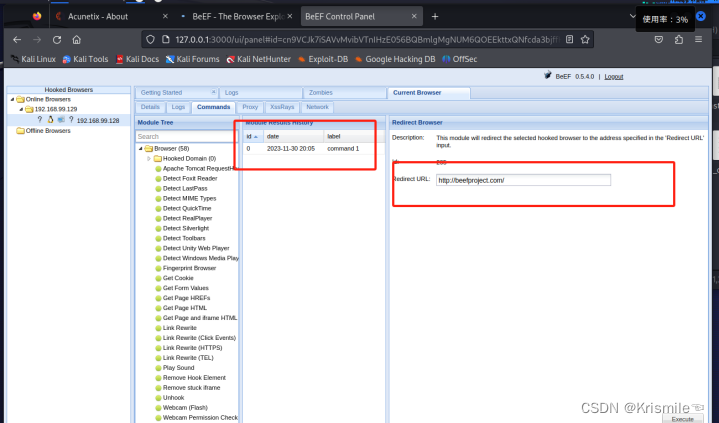This screenshot has height=423, width=719.
Task: Open the Logs sub-tab next to Details
Action: point(178,107)
